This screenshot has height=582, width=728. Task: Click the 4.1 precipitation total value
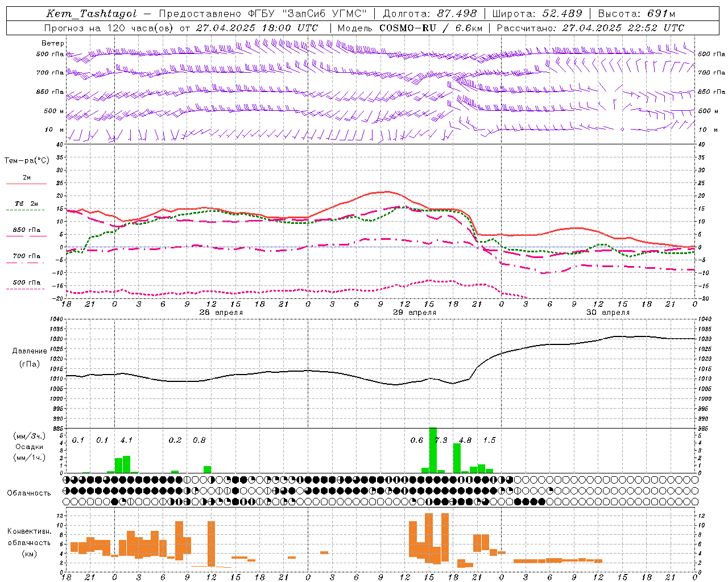pyautogui.click(x=126, y=440)
